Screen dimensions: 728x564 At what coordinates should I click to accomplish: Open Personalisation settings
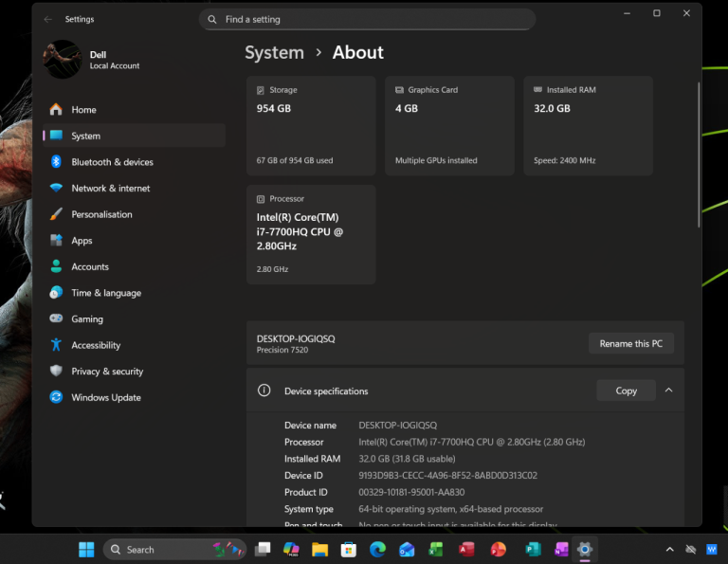coord(101,214)
